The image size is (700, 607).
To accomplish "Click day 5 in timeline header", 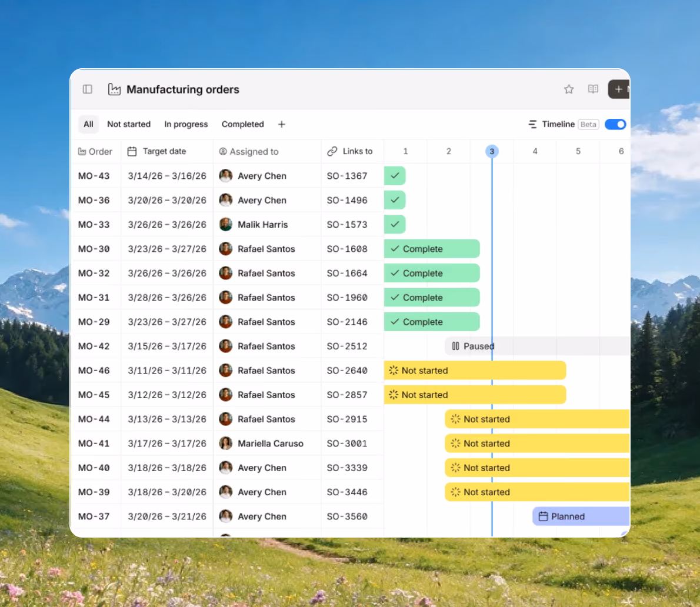I will click(578, 151).
